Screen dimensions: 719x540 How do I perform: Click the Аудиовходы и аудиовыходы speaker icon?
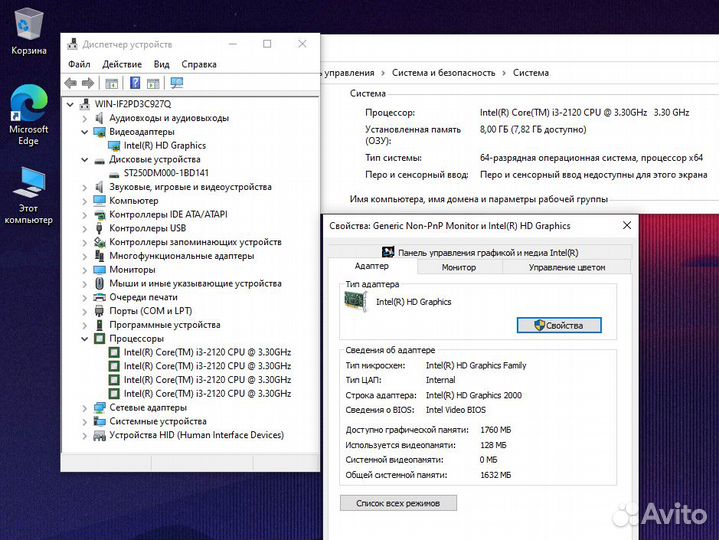pyautogui.click(x=99, y=118)
